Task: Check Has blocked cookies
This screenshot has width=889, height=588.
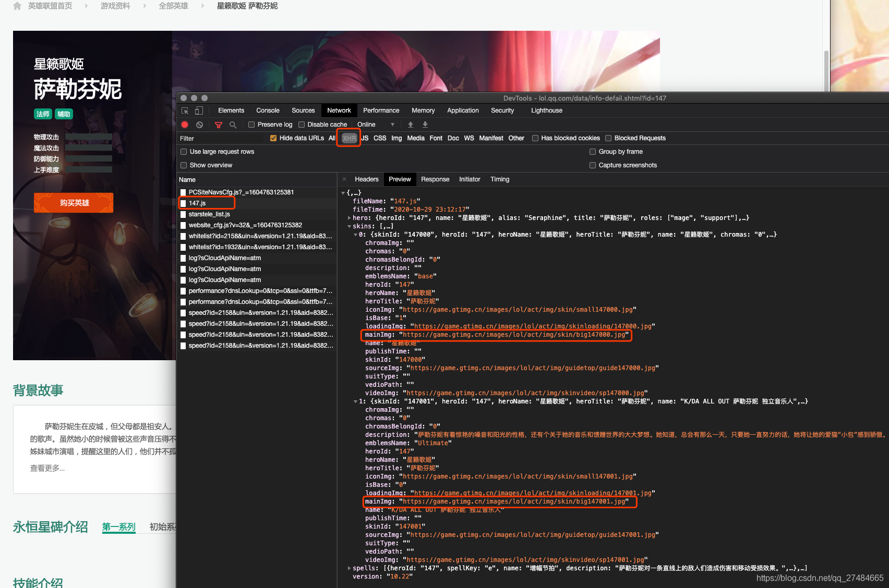Action: (535, 138)
